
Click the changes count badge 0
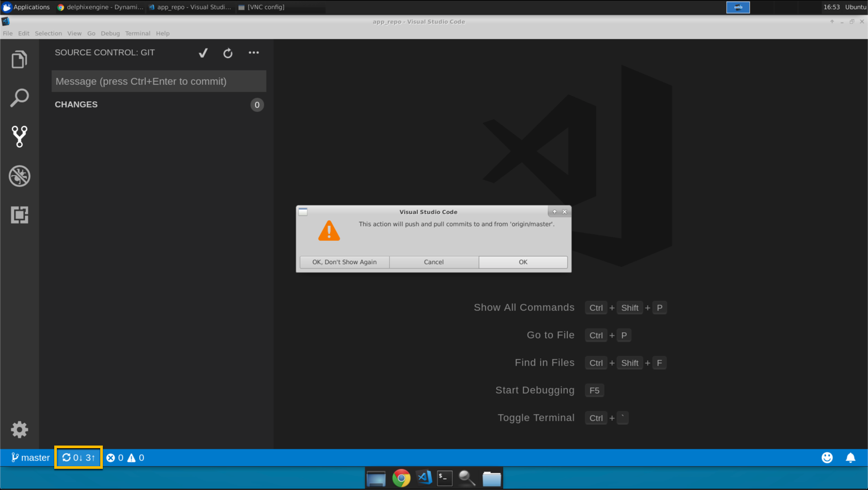click(x=257, y=105)
